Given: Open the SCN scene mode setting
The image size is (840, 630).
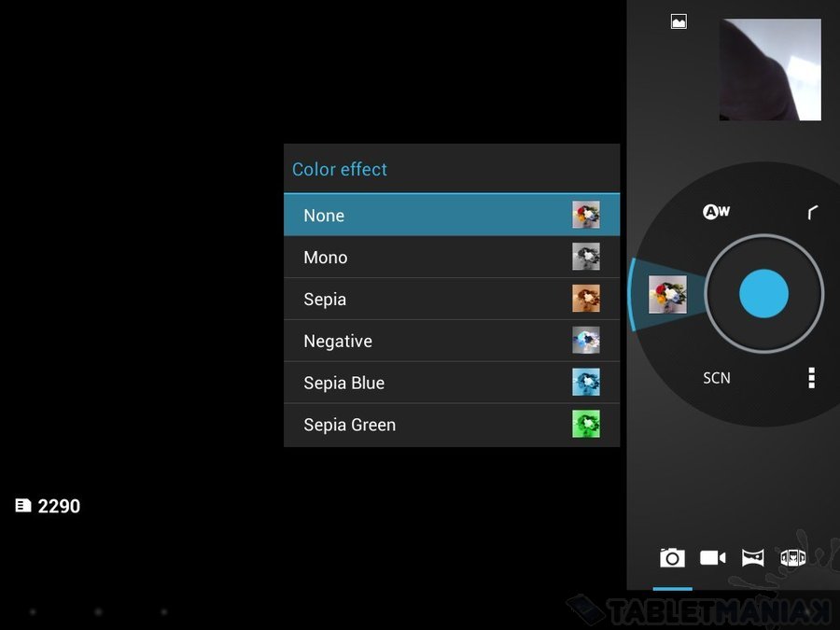Looking at the screenshot, I should coord(716,378).
